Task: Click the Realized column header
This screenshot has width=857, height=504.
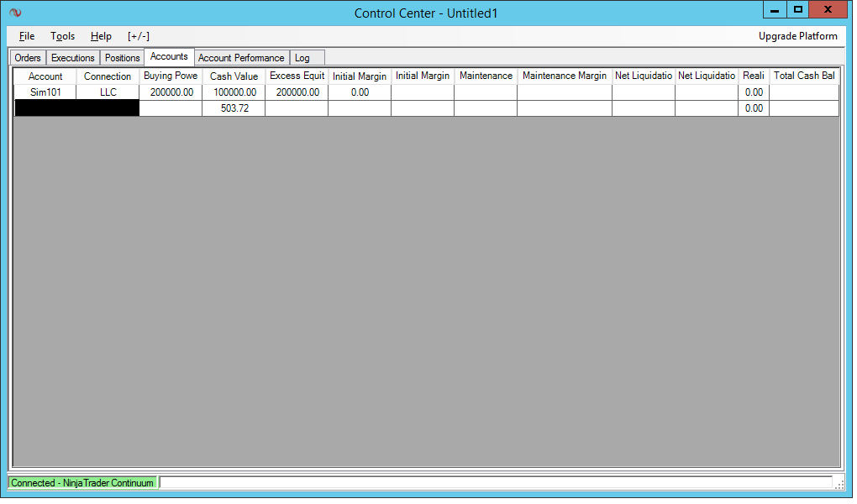Action: [x=753, y=76]
